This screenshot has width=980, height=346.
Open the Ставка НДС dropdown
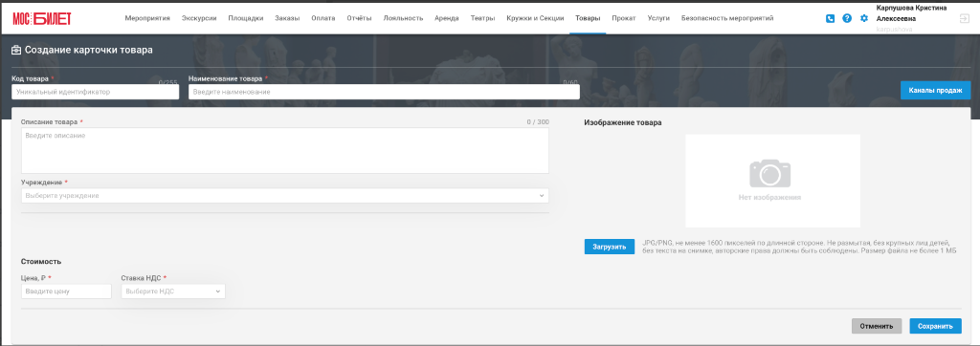click(x=172, y=291)
